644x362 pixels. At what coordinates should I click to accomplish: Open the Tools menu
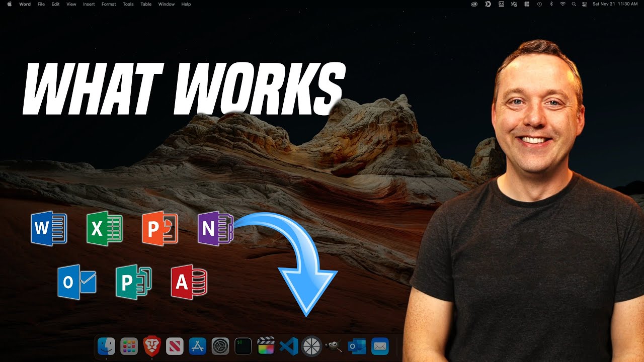point(128,4)
